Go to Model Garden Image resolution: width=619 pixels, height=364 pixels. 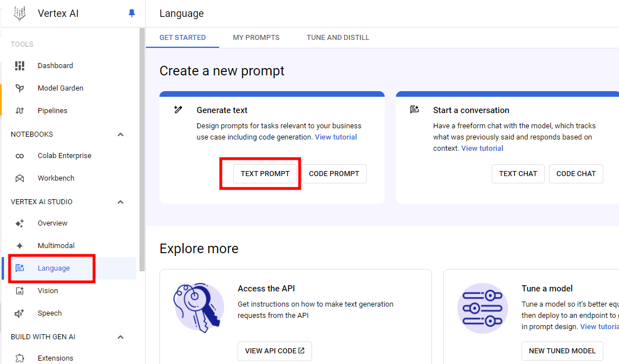pyautogui.click(x=60, y=88)
